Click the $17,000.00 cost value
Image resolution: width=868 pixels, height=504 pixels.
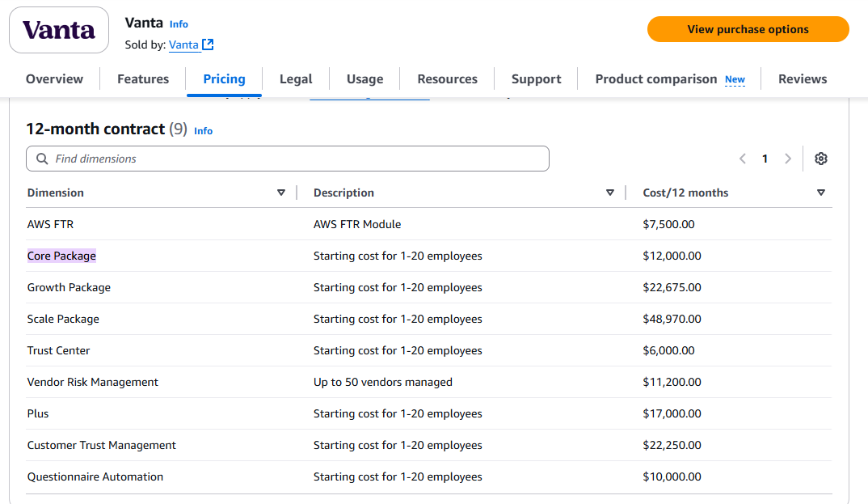[x=672, y=413]
